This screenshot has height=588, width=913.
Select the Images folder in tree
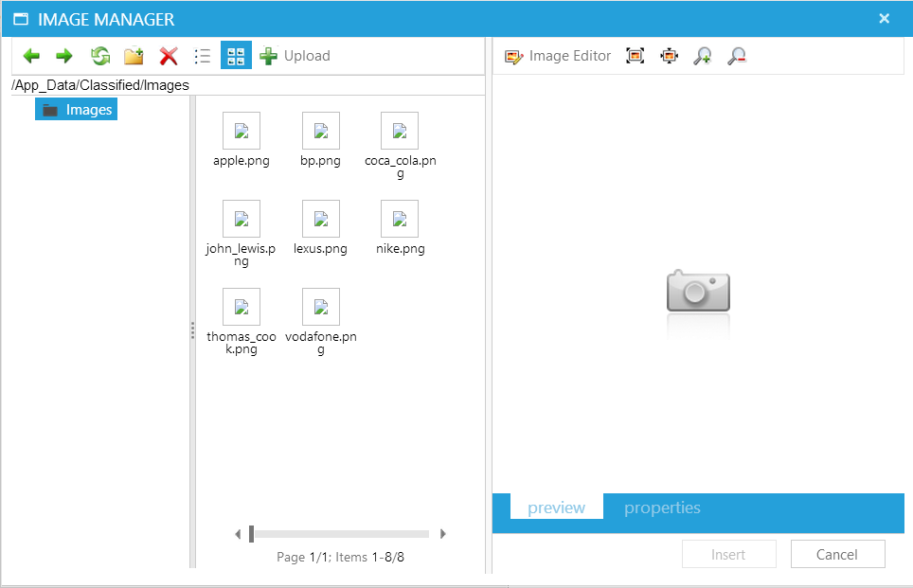[x=77, y=110]
